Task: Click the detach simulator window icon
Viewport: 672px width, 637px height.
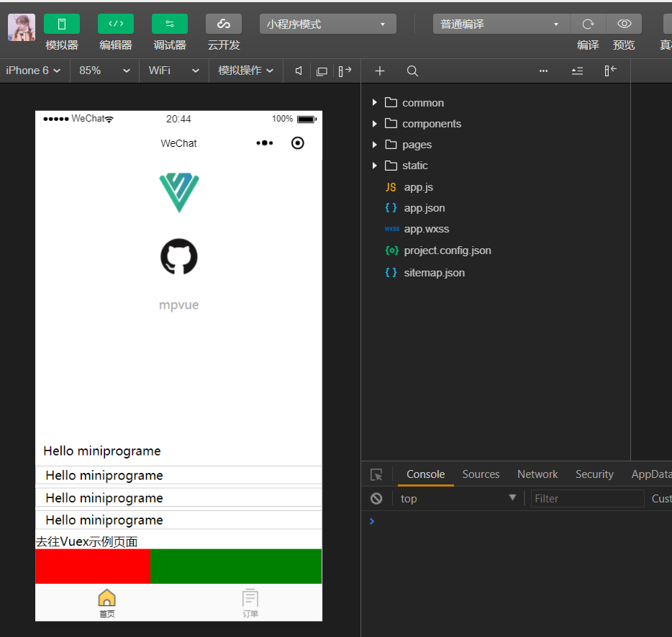Action: click(x=322, y=71)
